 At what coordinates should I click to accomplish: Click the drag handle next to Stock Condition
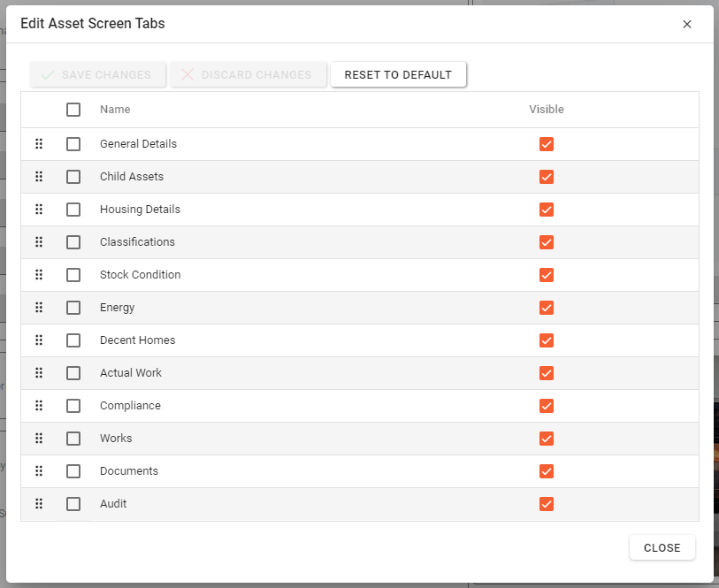pos(39,275)
